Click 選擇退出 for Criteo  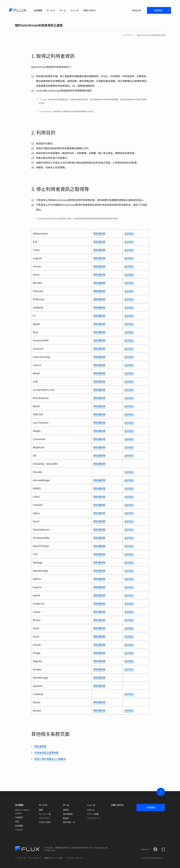pos(129,250)
